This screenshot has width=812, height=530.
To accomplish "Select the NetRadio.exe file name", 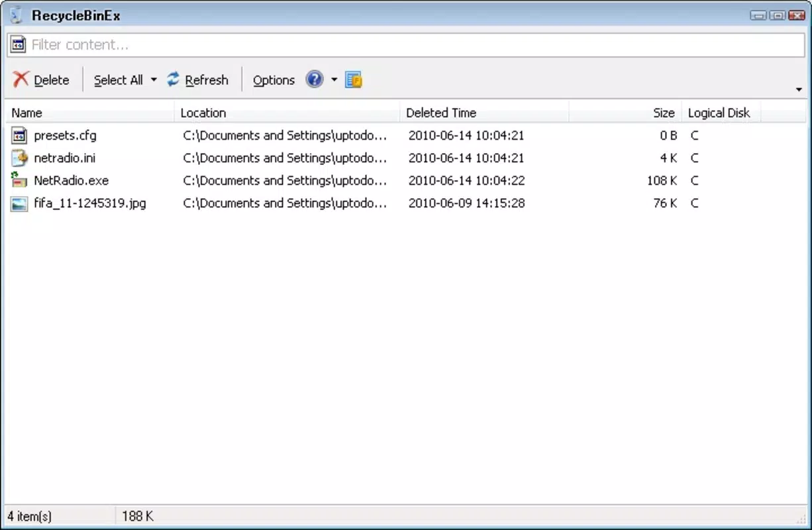I will click(x=72, y=180).
